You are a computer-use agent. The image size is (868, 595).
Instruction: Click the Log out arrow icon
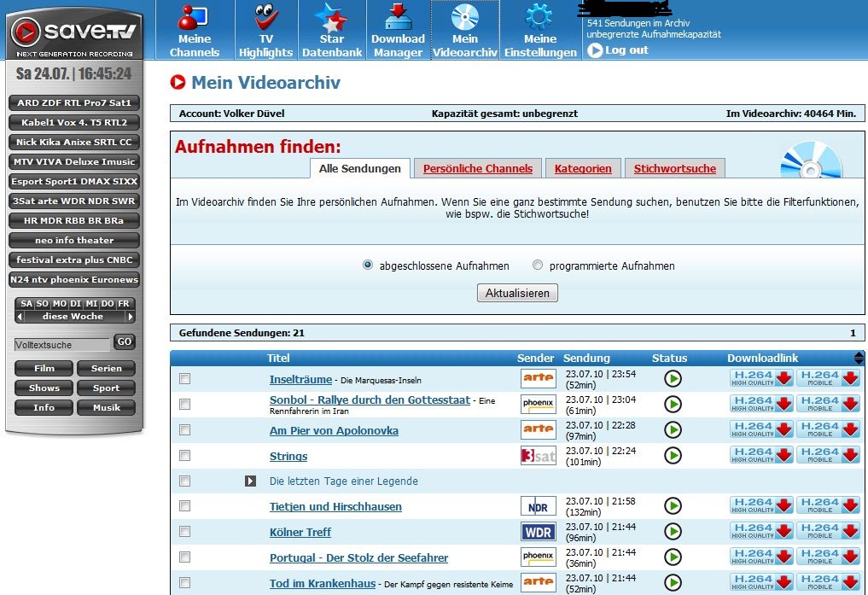595,50
